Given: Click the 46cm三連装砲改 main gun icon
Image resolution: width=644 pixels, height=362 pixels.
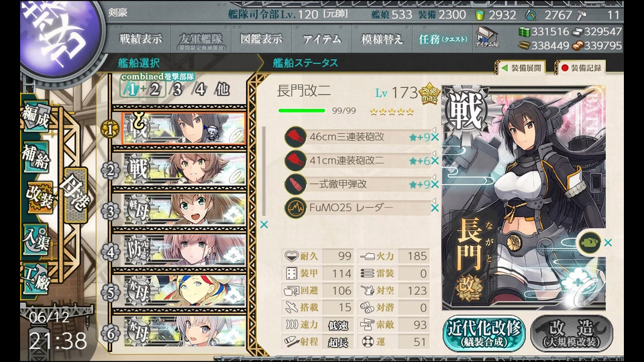Looking at the screenshot, I should [x=295, y=137].
